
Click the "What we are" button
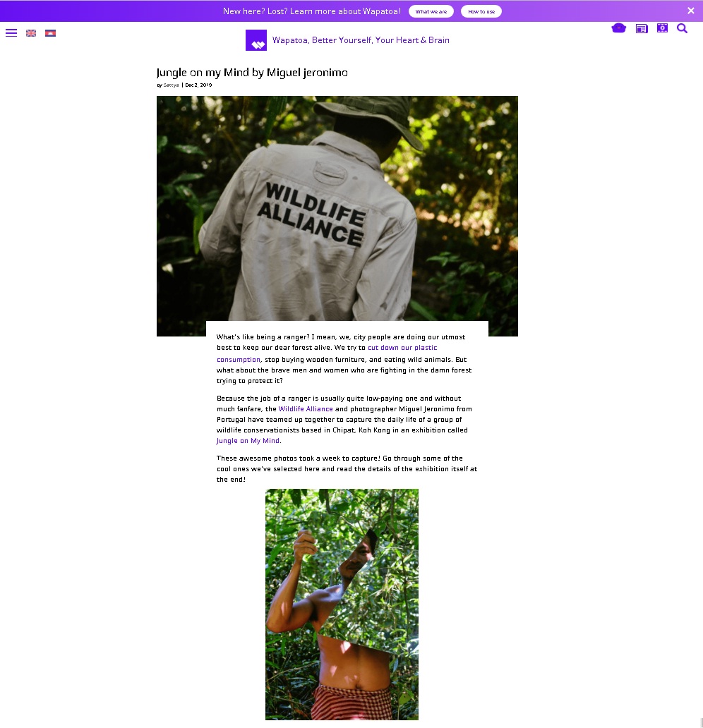(431, 11)
